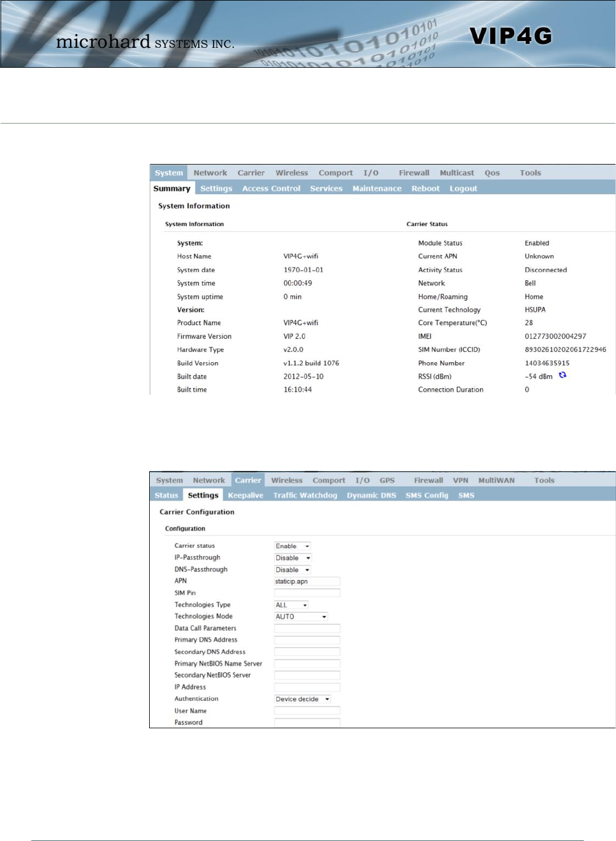Select Traffic Watchdog submenu
This screenshot has height=841, width=616.
[305, 495]
